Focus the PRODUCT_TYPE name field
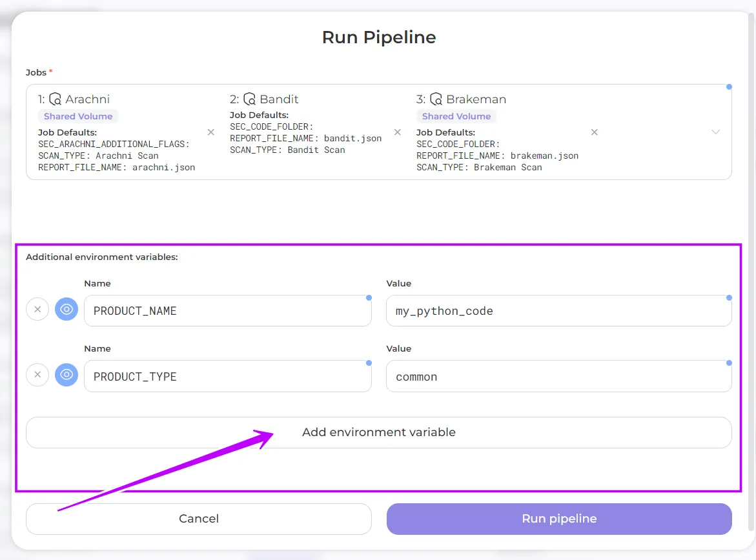756x560 pixels. point(227,376)
